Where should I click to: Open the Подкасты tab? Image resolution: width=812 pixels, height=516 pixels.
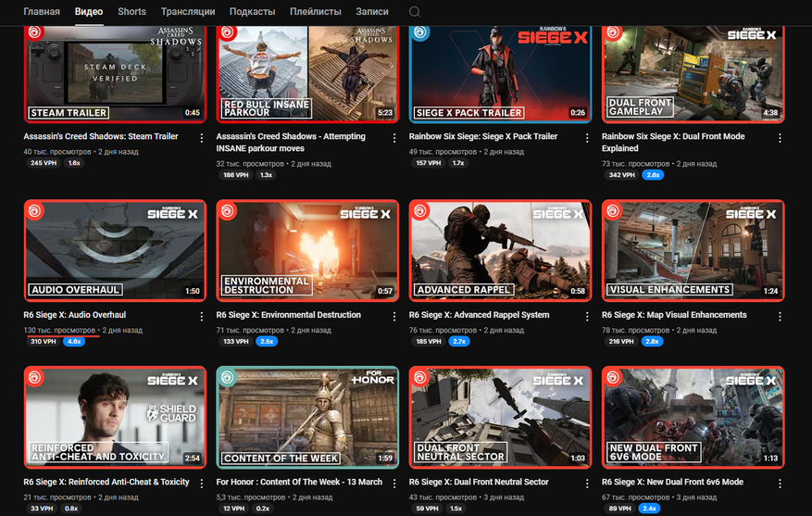coord(252,11)
